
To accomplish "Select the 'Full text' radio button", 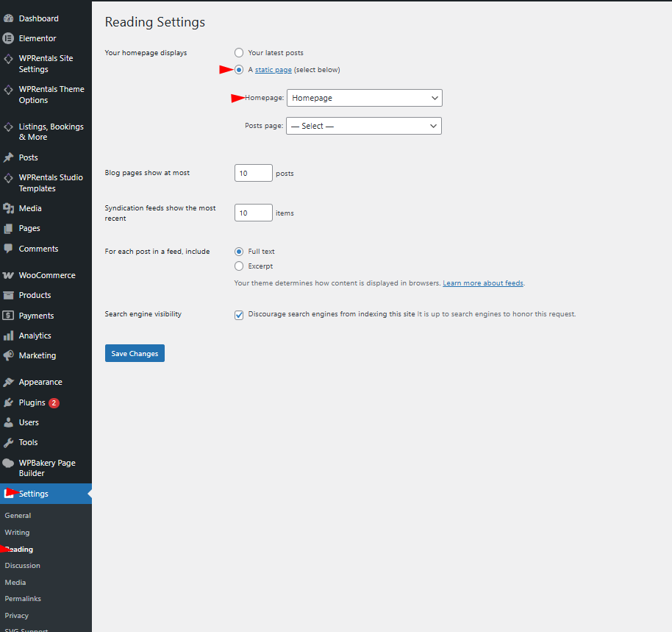I will (238, 252).
